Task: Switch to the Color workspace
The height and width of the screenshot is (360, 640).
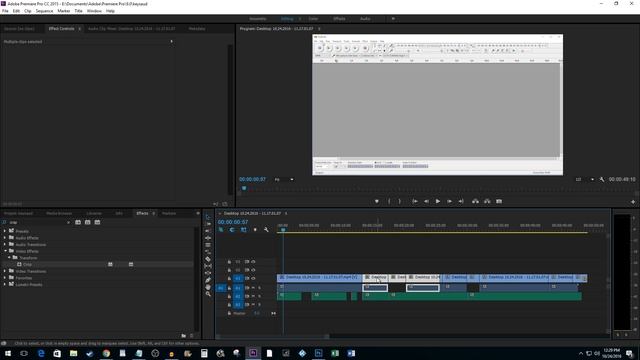Action: tap(313, 19)
